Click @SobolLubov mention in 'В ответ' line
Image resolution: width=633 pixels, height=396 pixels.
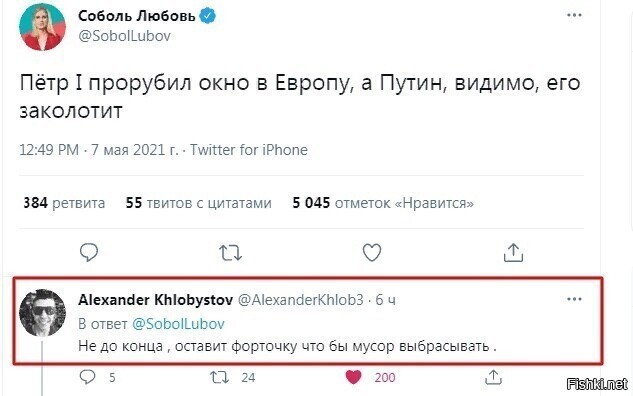click(x=178, y=324)
